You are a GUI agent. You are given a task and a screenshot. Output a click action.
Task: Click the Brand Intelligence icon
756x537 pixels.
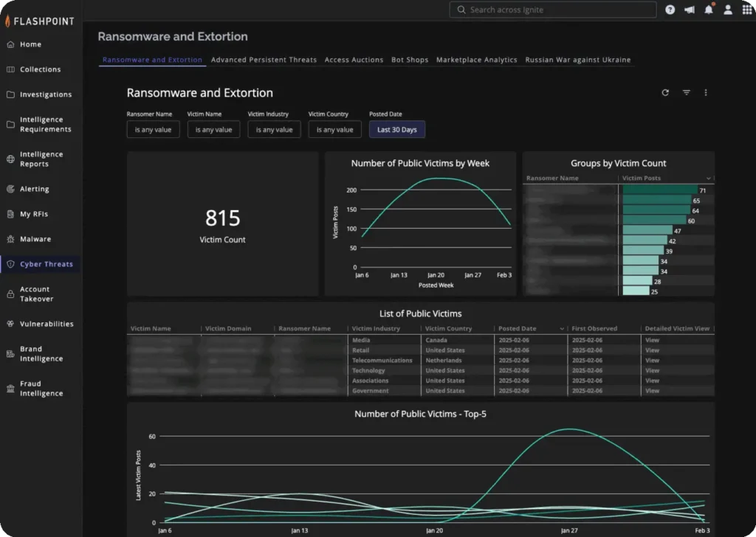pos(10,353)
